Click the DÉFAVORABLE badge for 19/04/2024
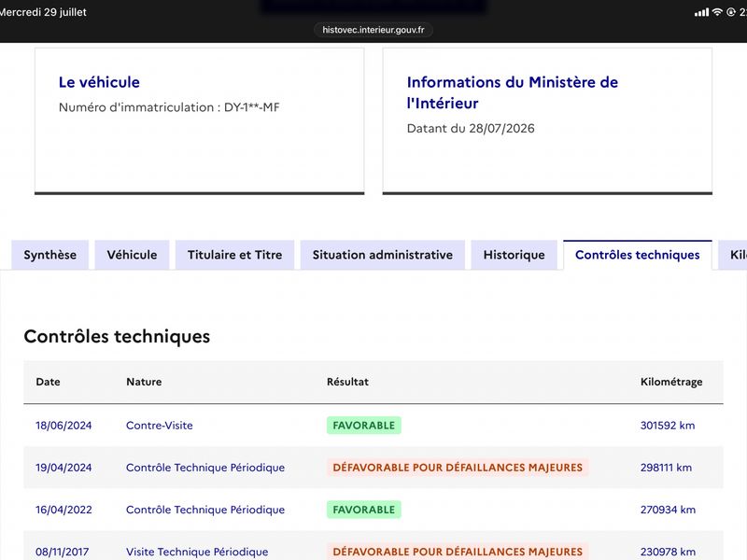 point(458,468)
